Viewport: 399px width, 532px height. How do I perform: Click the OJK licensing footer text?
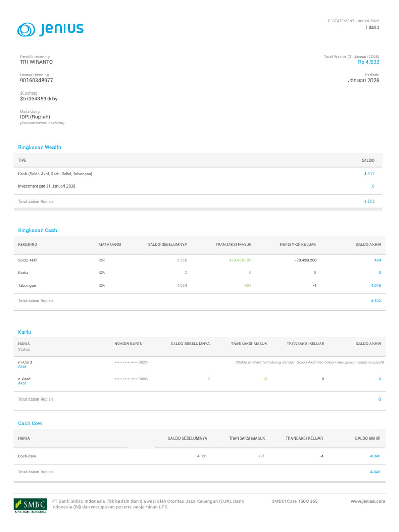pos(148,504)
